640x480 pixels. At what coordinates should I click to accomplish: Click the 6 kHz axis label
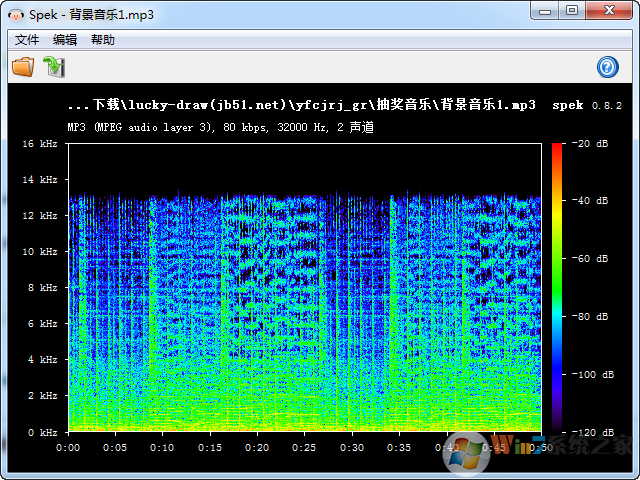pos(42,324)
